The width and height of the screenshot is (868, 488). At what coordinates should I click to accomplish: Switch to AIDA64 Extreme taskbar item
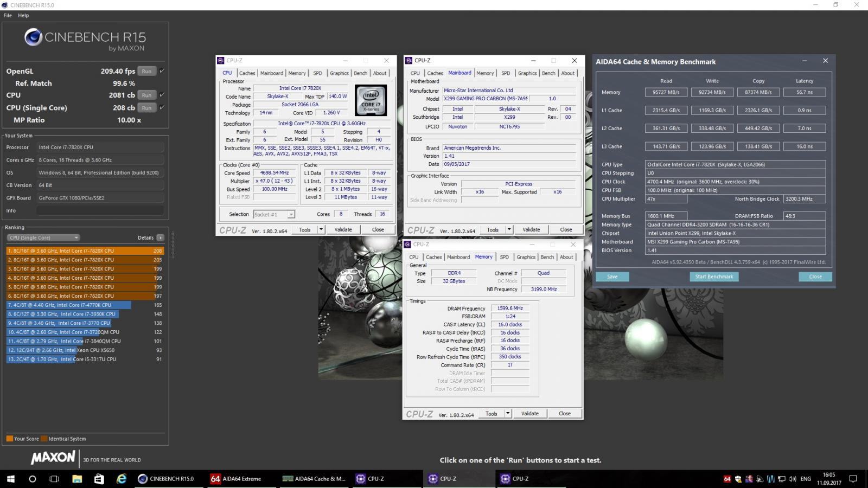coord(242,479)
